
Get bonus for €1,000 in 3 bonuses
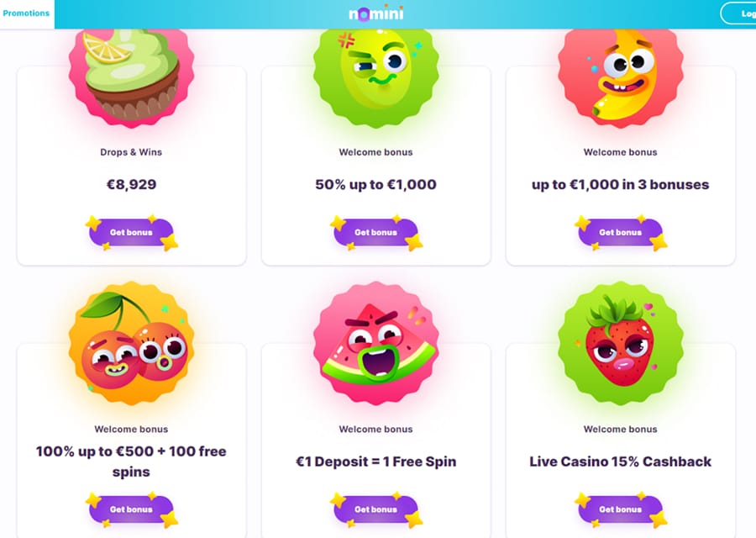tap(621, 233)
